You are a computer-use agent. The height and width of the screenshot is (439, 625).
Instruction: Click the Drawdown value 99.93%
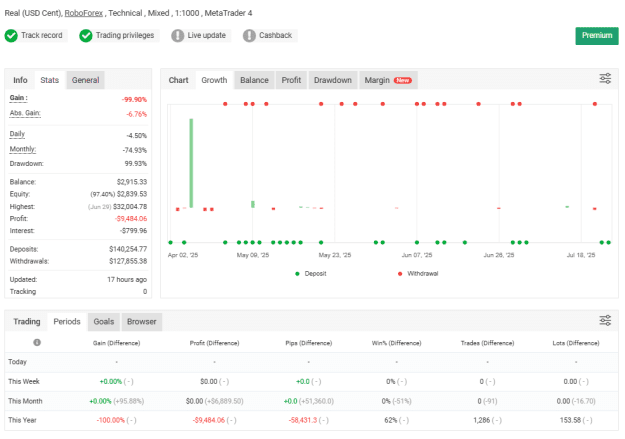[136, 163]
